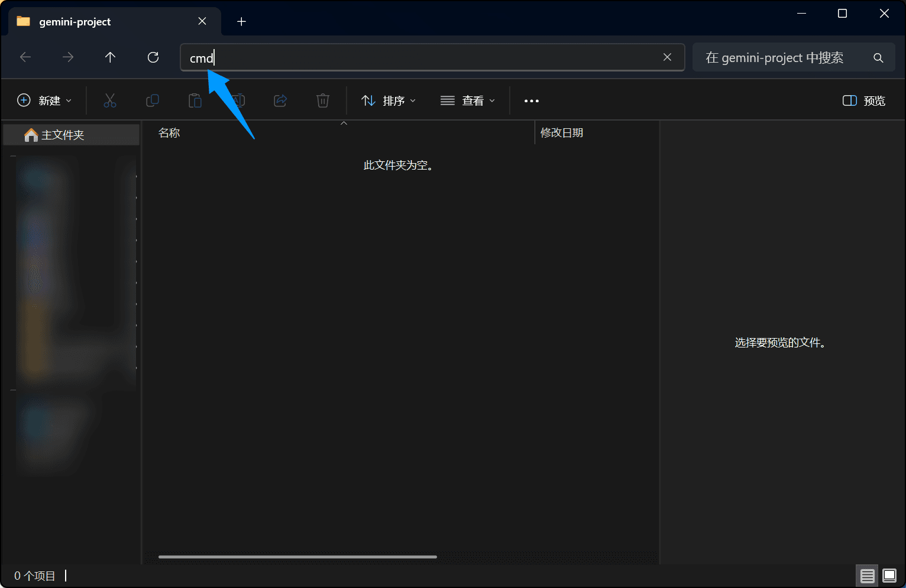This screenshot has height=588, width=906.
Task: Open the 查看 view dropdown
Action: 468,101
